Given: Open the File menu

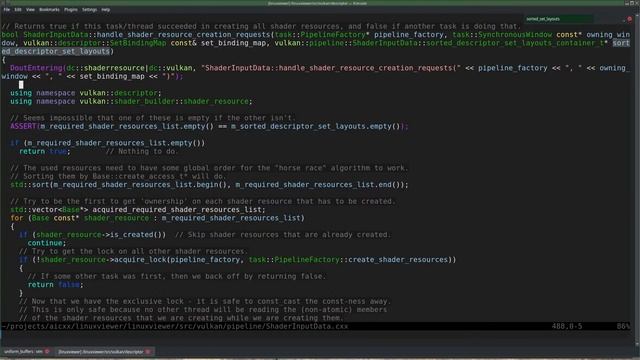Looking at the screenshot, I should (7, 9).
